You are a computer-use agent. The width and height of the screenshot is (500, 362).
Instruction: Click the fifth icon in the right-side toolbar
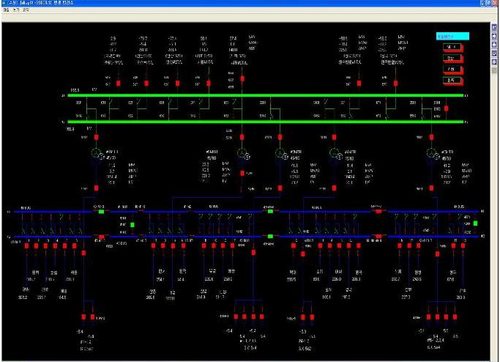click(x=495, y=62)
